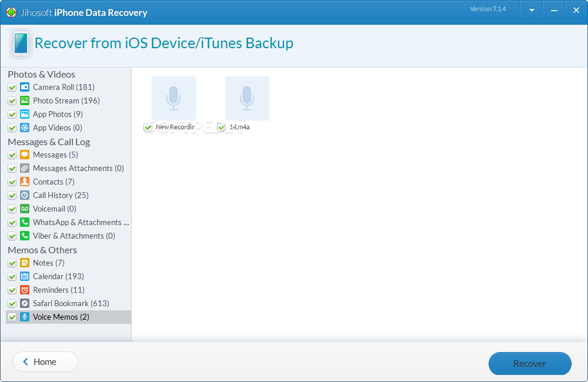Open WhatsApp & Attachments category
Viewport: 588px width, 382px height.
tap(81, 222)
